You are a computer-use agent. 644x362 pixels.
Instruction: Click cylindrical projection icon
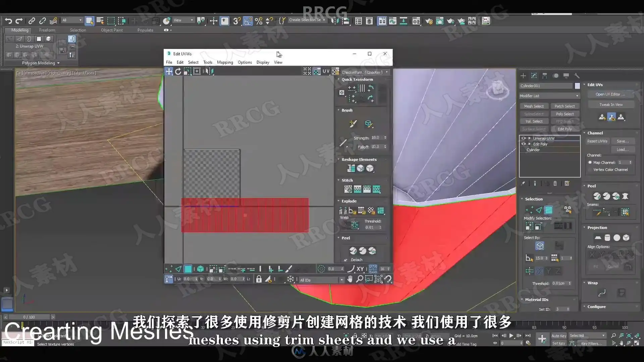click(607, 238)
